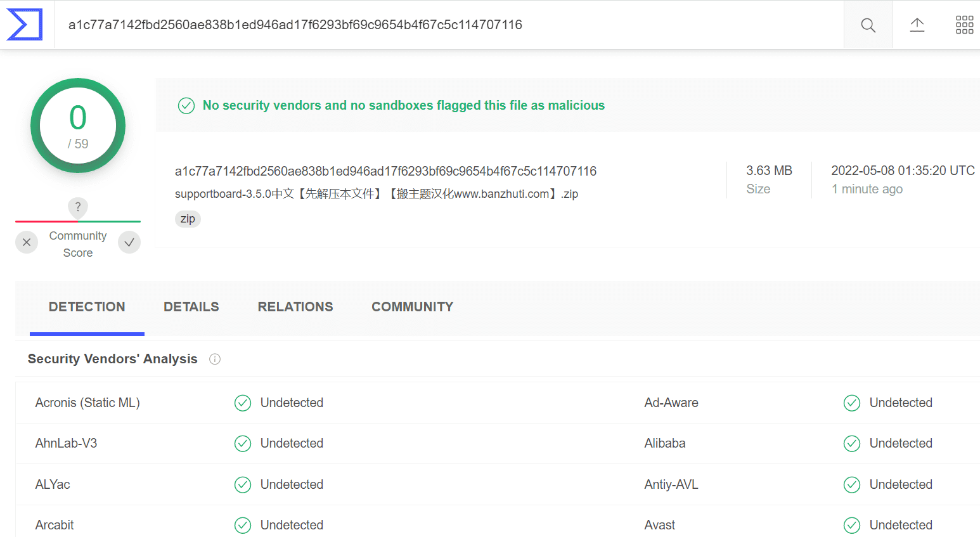Click the 0 / 59 detection score circle
This screenshot has height=537, width=980.
click(x=78, y=126)
